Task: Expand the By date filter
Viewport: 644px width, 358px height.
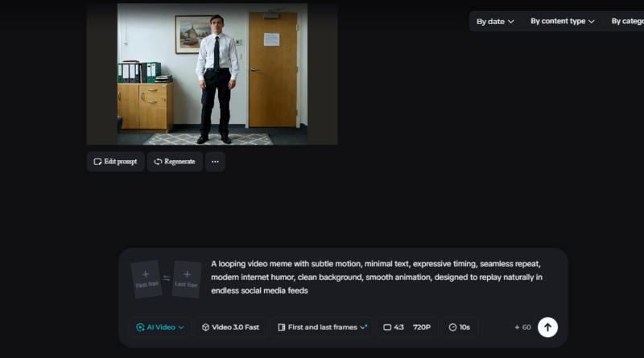Action: coord(495,22)
